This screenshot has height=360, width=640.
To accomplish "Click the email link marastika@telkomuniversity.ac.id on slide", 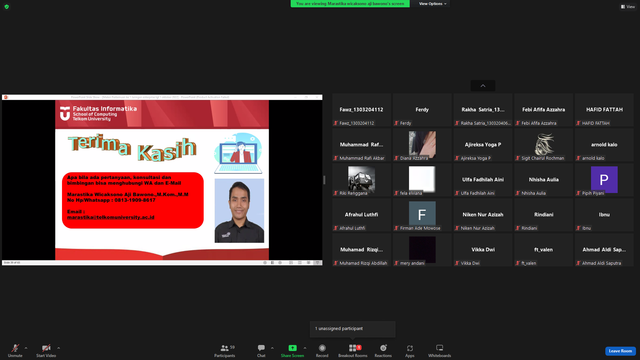I will (x=111, y=218).
